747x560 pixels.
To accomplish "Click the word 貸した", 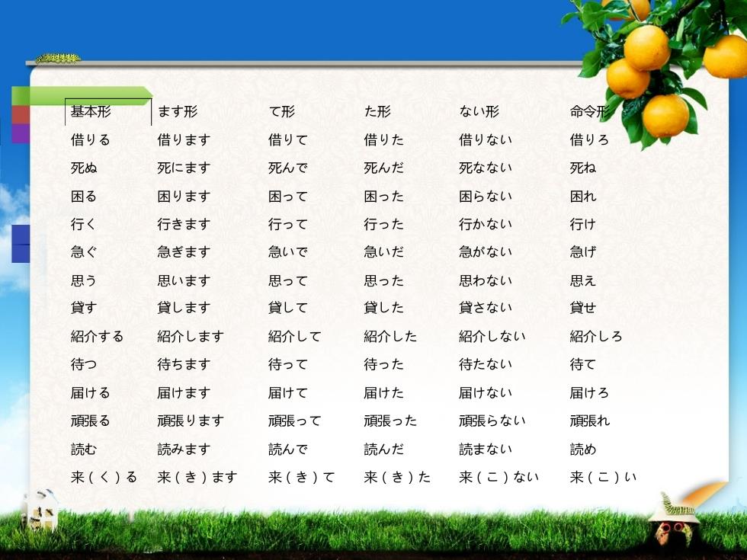I will [384, 308].
